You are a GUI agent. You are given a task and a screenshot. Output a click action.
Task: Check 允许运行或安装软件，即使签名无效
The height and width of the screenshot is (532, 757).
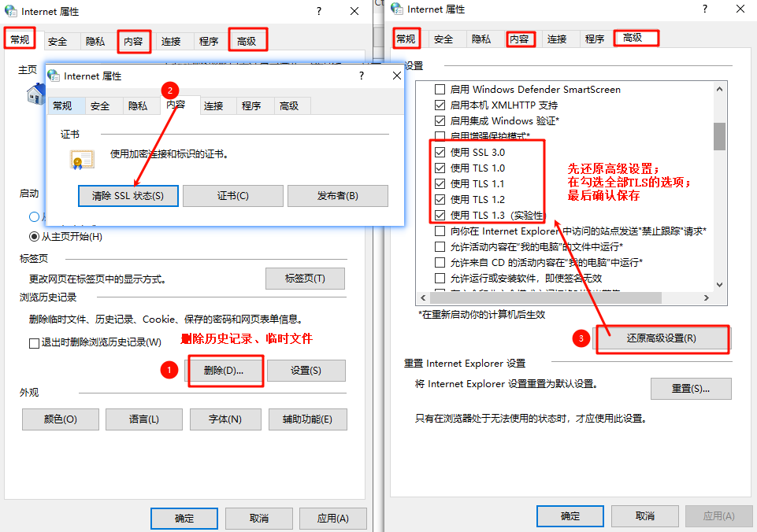[x=440, y=279]
